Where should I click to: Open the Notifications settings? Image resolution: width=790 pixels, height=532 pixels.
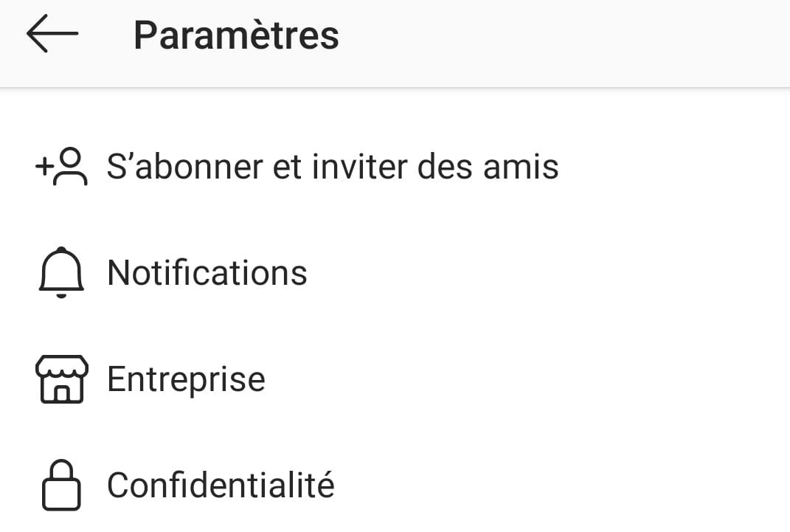click(207, 273)
